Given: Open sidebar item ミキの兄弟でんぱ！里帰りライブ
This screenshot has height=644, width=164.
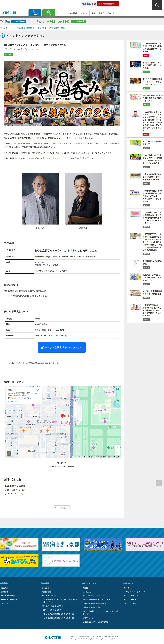Looking at the screenshot, I should 146,161.
